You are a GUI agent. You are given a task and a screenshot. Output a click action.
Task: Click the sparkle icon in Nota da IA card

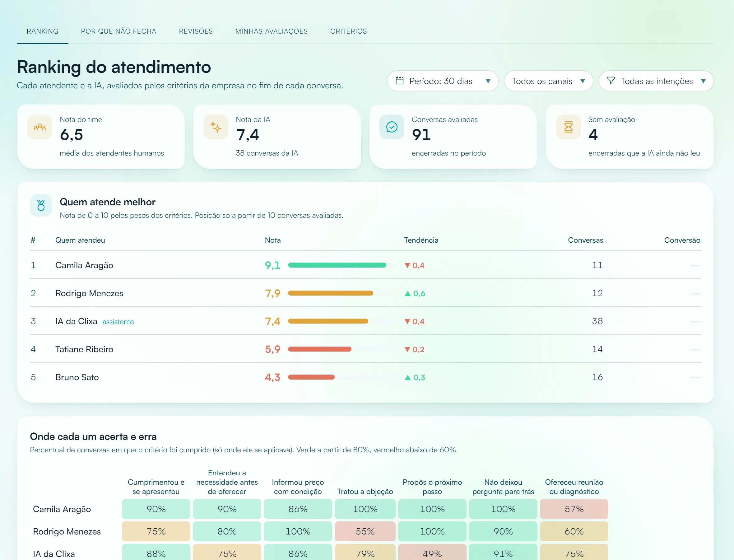click(216, 127)
